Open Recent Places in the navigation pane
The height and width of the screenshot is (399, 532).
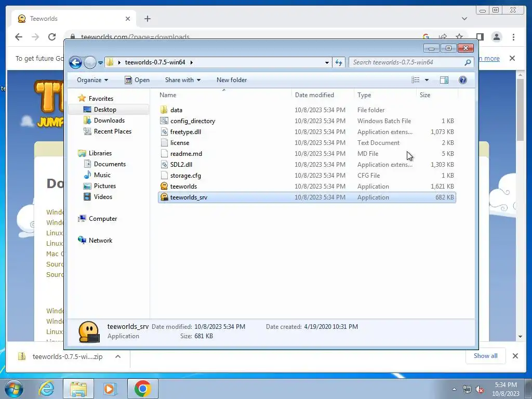tap(112, 131)
